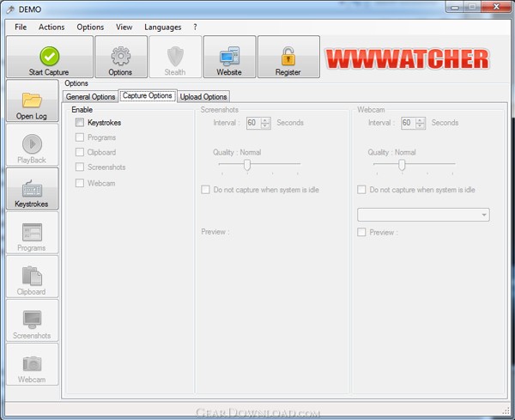Minimize the DEMO window
The width and height of the screenshot is (515, 420).
coord(455,7)
